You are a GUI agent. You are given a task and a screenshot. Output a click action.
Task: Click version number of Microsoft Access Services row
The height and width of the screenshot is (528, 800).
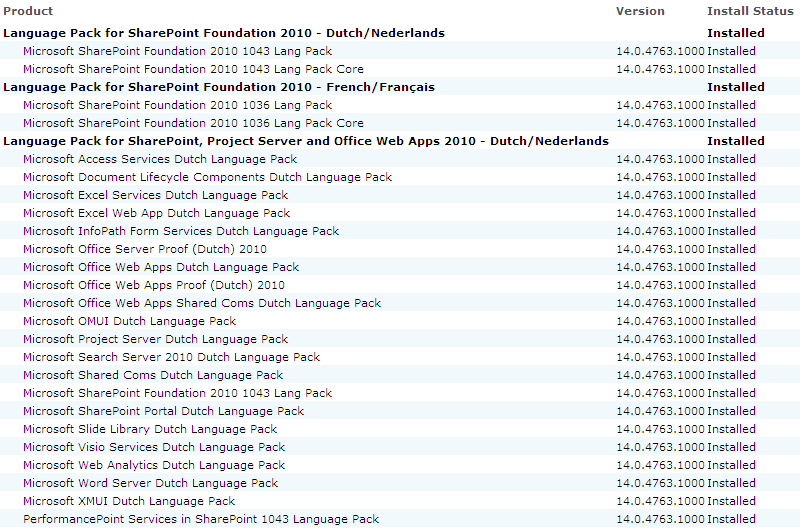point(660,159)
